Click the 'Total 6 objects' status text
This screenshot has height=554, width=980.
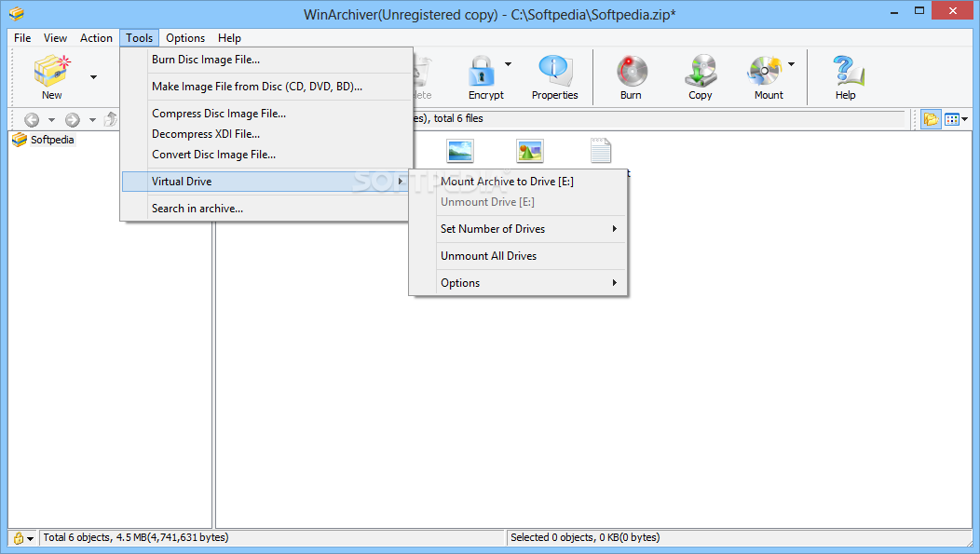pyautogui.click(x=136, y=537)
